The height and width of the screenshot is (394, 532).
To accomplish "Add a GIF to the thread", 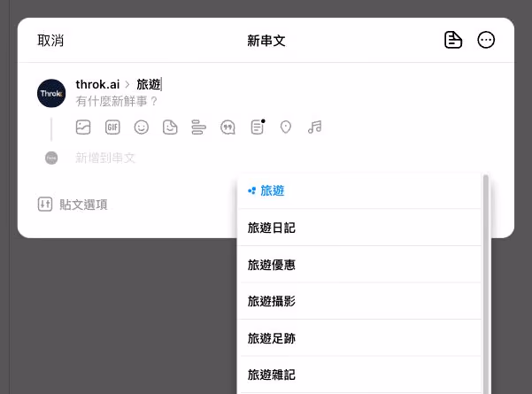I will [112, 127].
